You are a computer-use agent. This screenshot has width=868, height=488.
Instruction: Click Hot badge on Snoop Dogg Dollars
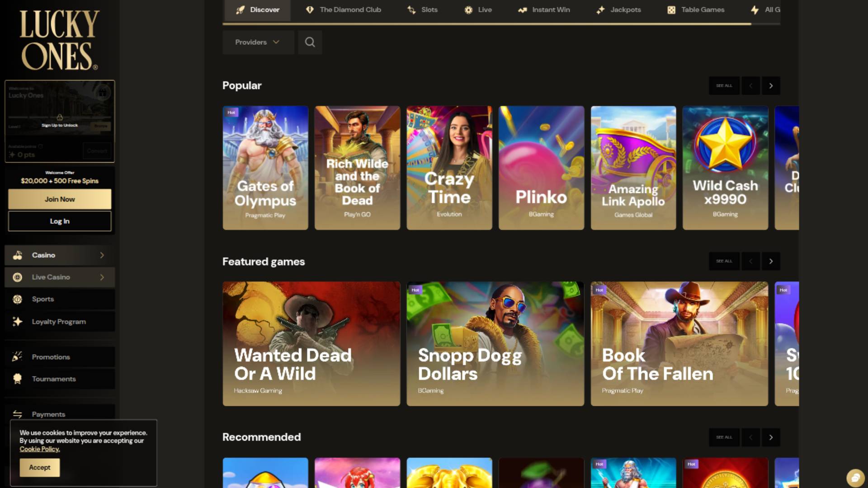click(415, 290)
